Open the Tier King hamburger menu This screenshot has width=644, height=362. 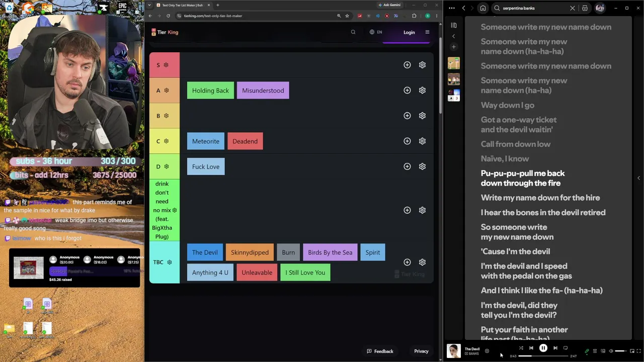(x=427, y=32)
